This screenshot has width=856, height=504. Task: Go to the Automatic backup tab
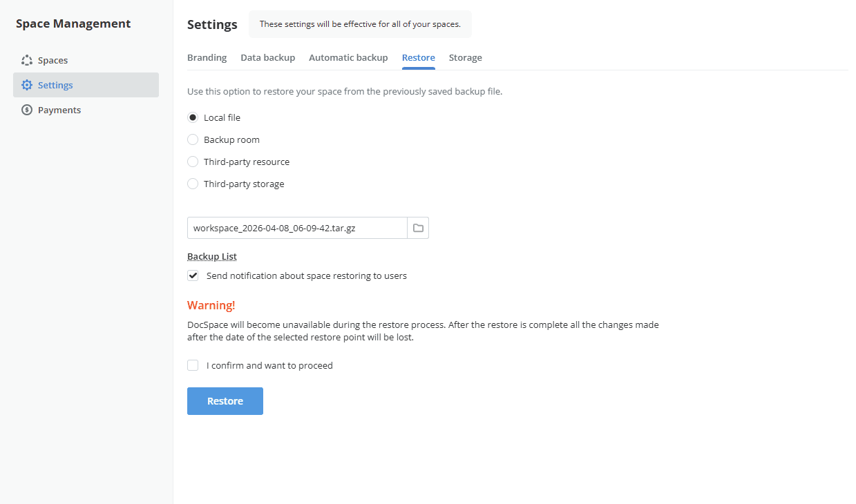(x=348, y=58)
